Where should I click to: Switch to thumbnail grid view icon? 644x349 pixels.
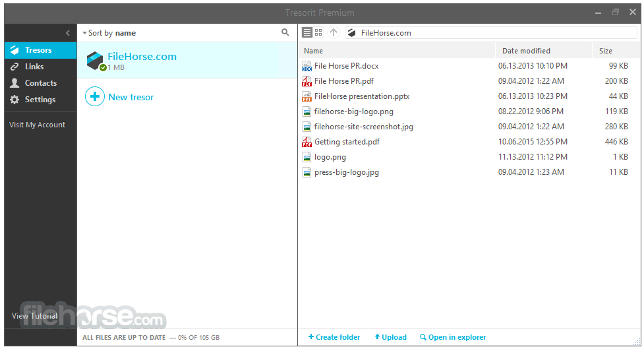tap(318, 32)
